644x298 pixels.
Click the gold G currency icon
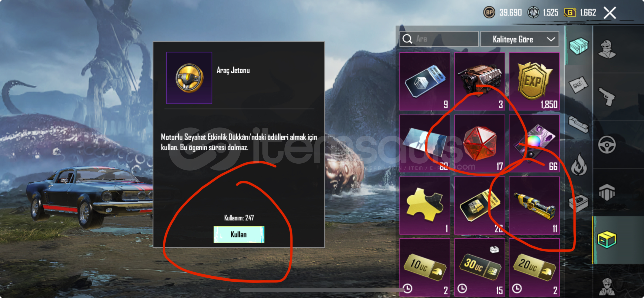point(570,12)
